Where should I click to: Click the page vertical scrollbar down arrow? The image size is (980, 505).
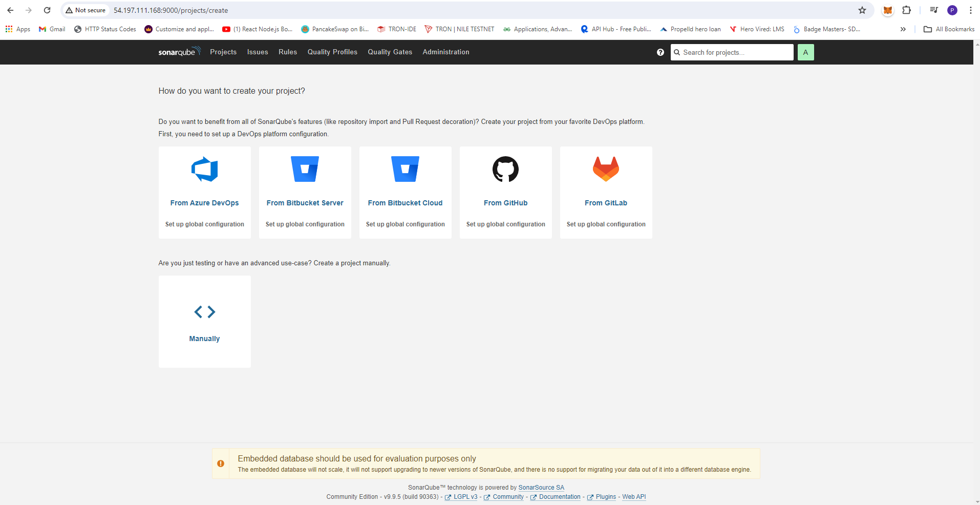coord(977,501)
